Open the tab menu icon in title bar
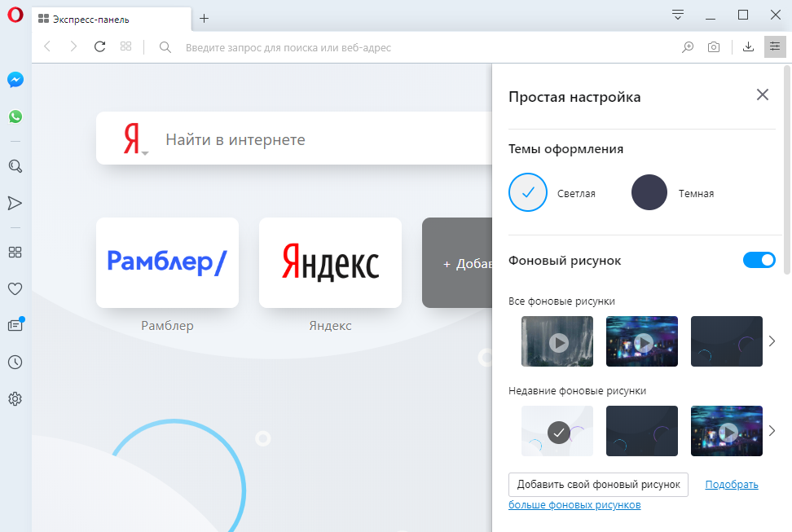The width and height of the screenshot is (792, 532). 678,15
